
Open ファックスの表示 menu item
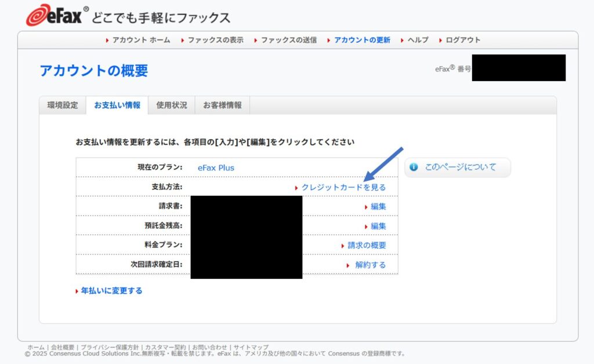[x=216, y=40]
